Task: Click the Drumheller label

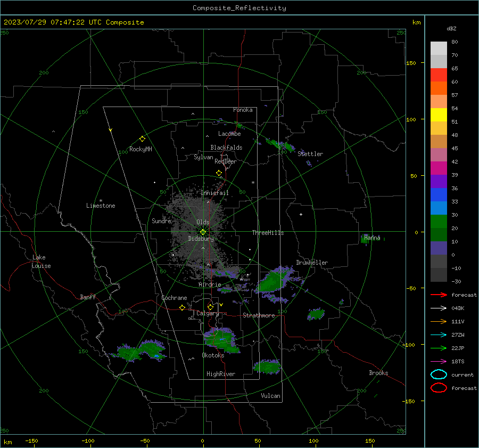Action: (x=312, y=263)
